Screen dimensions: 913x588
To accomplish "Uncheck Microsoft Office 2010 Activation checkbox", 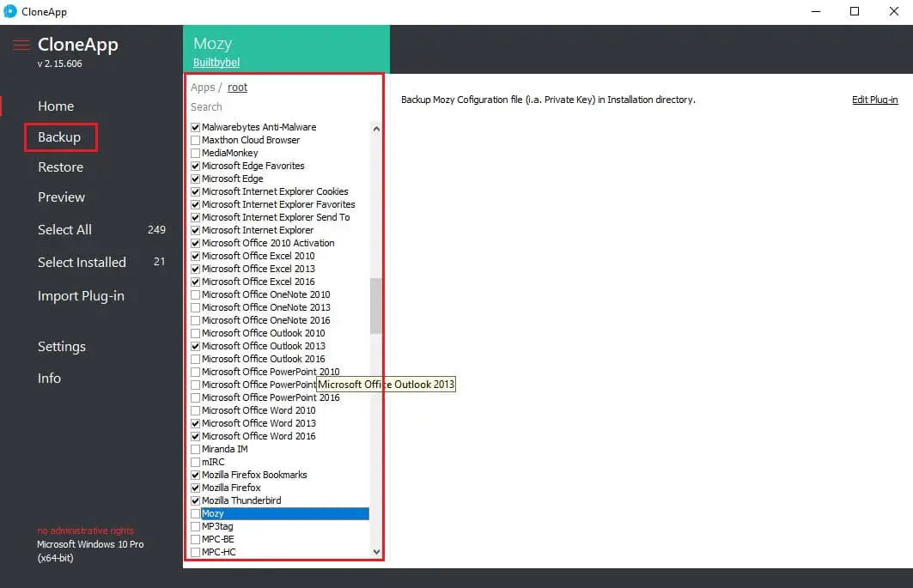I will 196,243.
